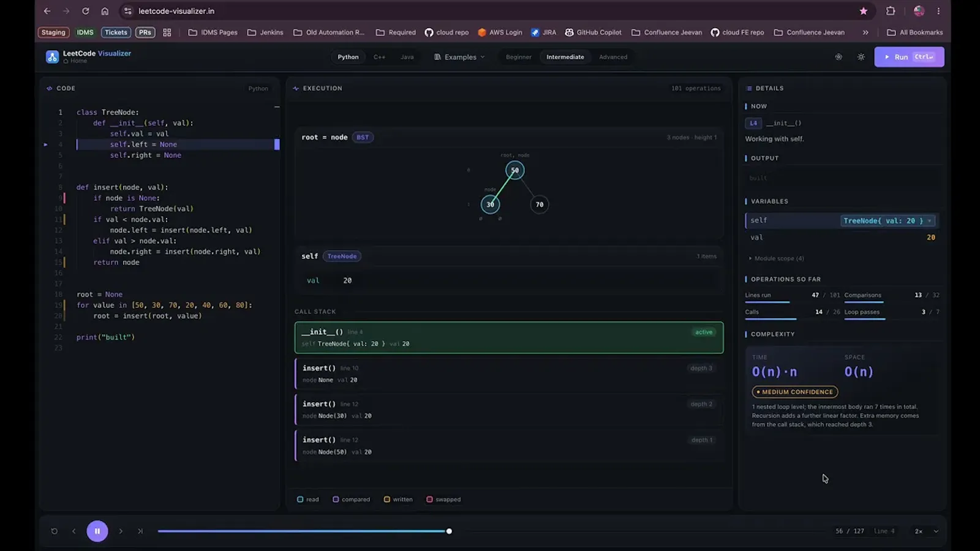
Task: Switch language to Java
Action: (407, 57)
